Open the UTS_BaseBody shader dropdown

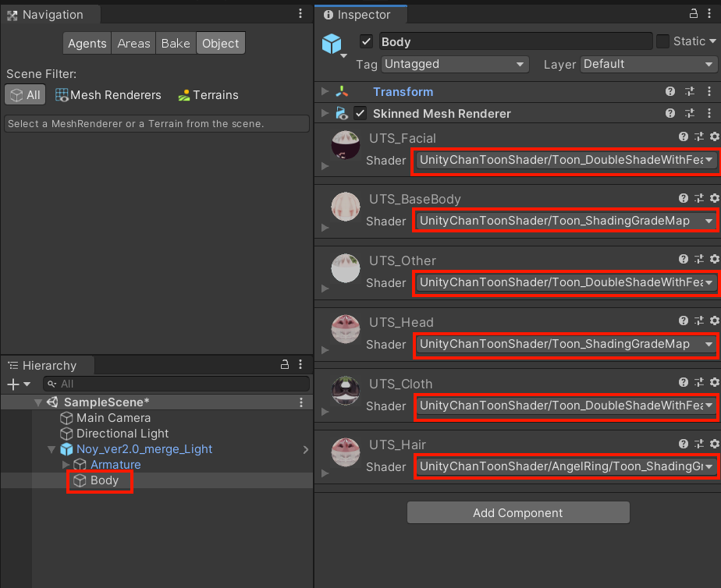pos(566,221)
